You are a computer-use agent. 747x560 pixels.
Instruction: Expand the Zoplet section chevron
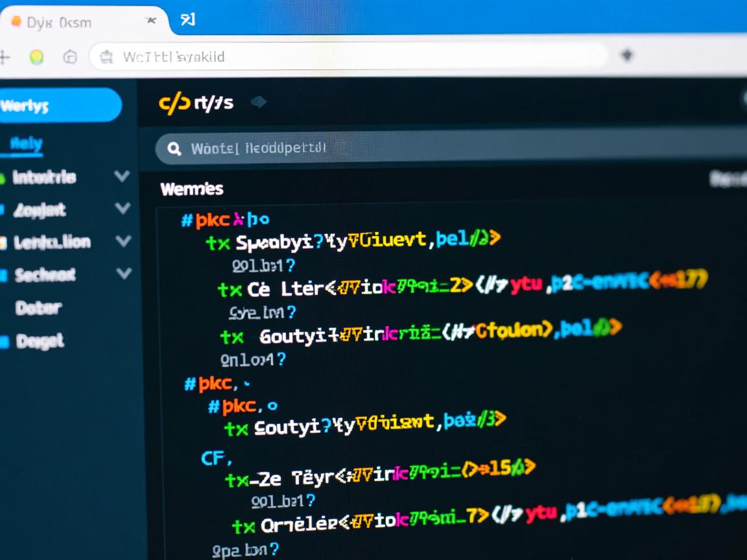click(x=122, y=209)
